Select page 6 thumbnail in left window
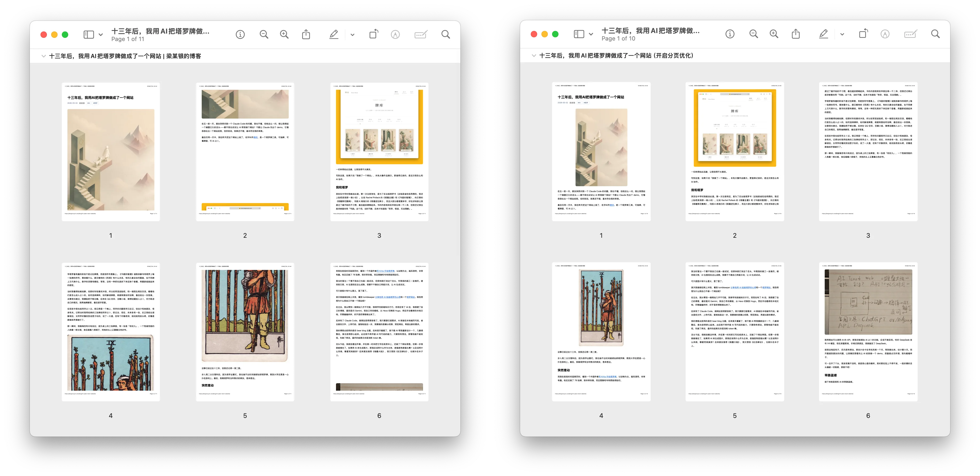Image resolution: width=980 pixels, height=476 pixels. tap(379, 332)
